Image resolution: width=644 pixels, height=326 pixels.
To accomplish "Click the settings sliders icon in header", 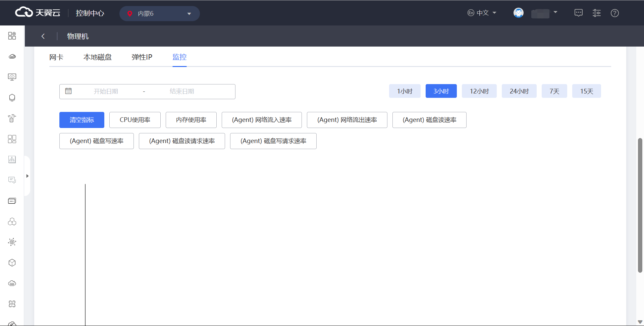I will [x=596, y=13].
